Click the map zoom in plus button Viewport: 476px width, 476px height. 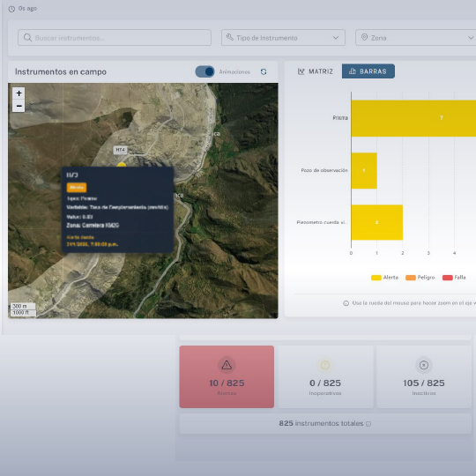tap(19, 93)
